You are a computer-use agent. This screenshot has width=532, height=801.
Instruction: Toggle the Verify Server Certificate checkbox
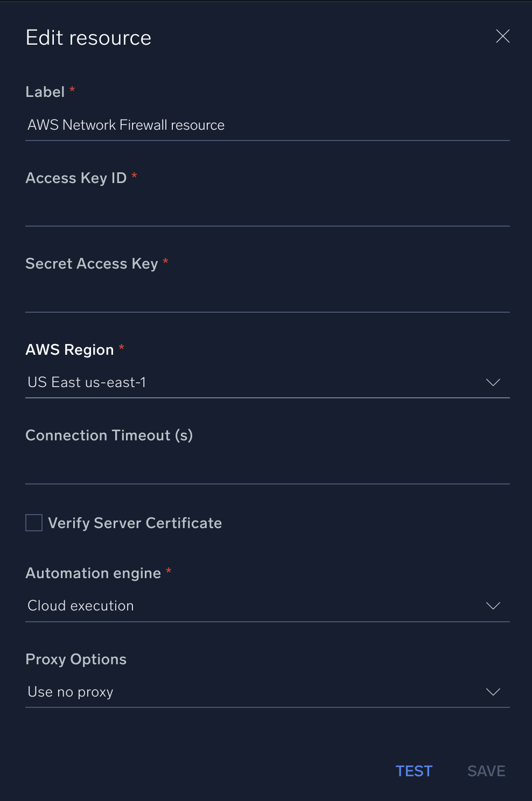(x=33, y=522)
